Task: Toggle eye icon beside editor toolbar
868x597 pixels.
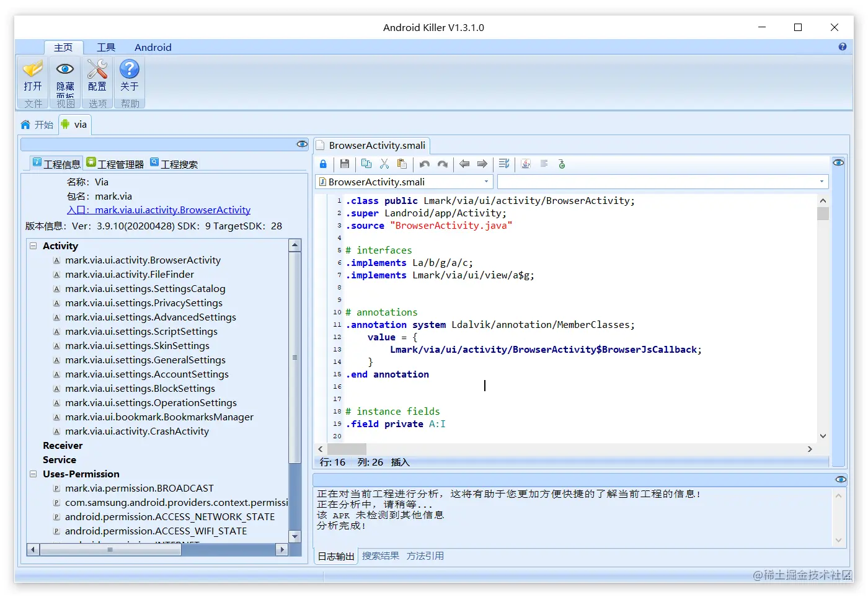Action: [x=838, y=162]
